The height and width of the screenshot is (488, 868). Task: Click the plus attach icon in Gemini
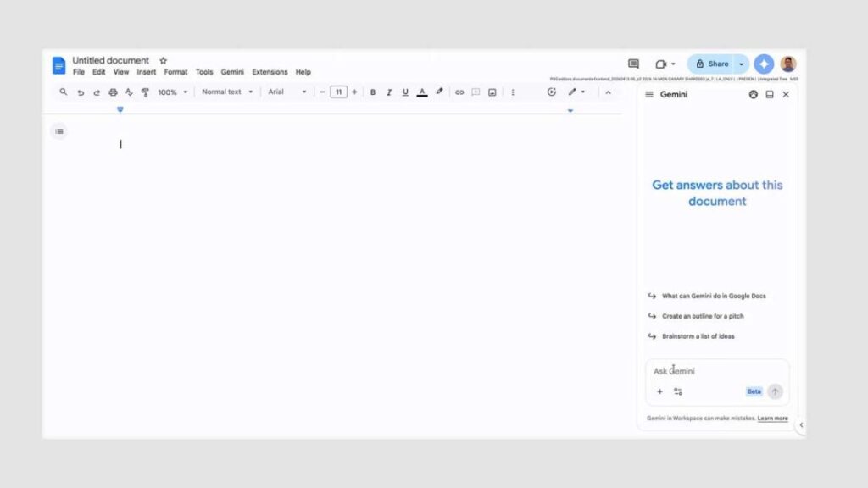coord(659,391)
